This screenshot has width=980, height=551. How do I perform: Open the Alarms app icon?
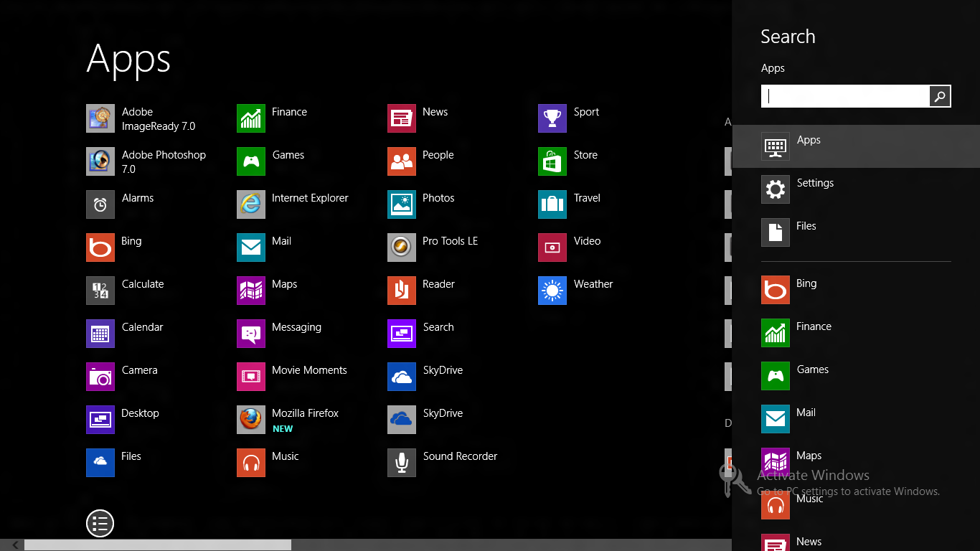[x=100, y=204]
